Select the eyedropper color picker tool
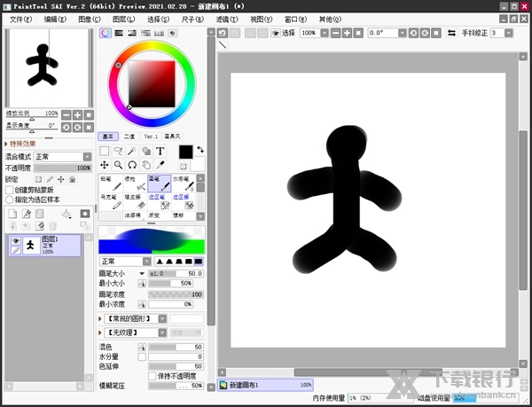 tap(160, 165)
